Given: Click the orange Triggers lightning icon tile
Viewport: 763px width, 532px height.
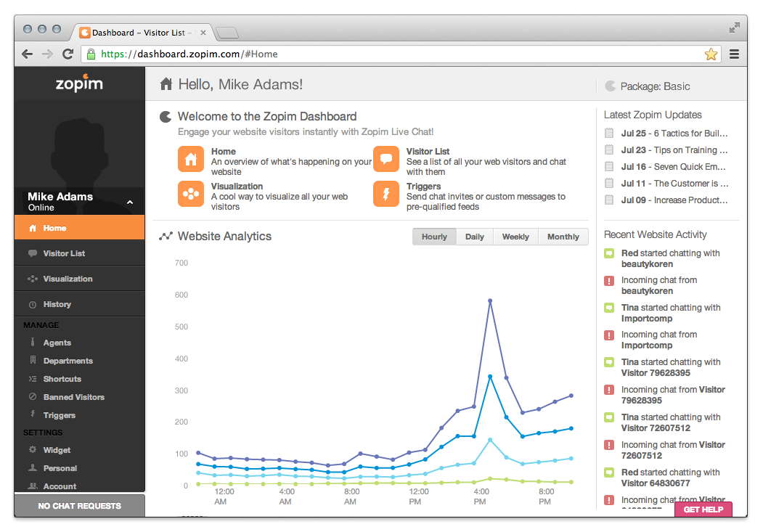Looking at the screenshot, I should [386, 194].
